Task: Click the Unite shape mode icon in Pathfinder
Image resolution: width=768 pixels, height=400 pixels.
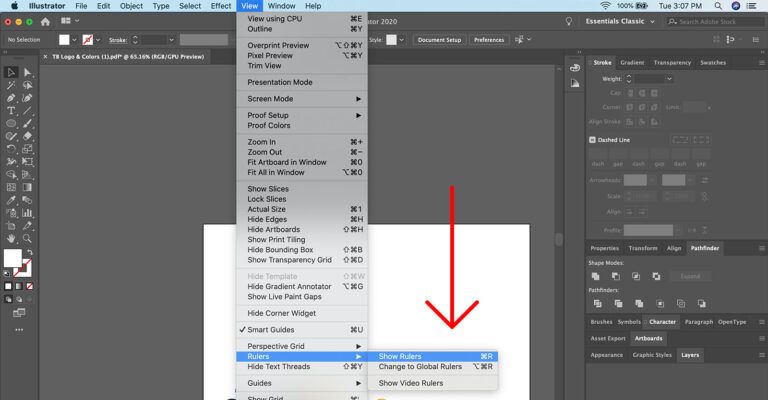Action: (595, 276)
